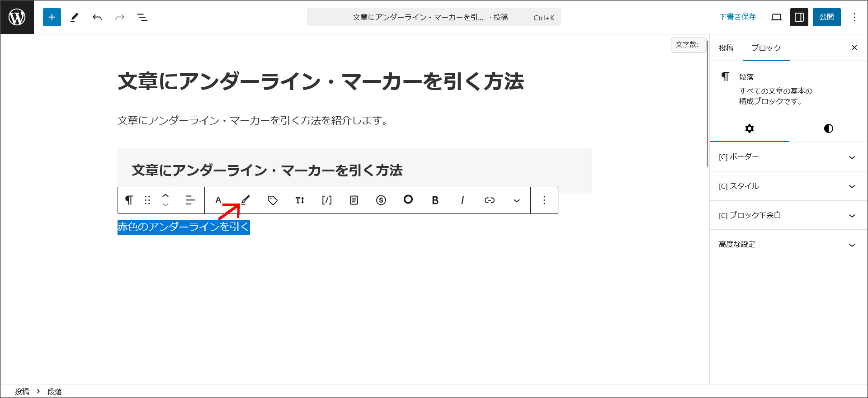The height and width of the screenshot is (398, 868).
Task: Insert shortcode with the [/] icon
Action: tap(327, 200)
